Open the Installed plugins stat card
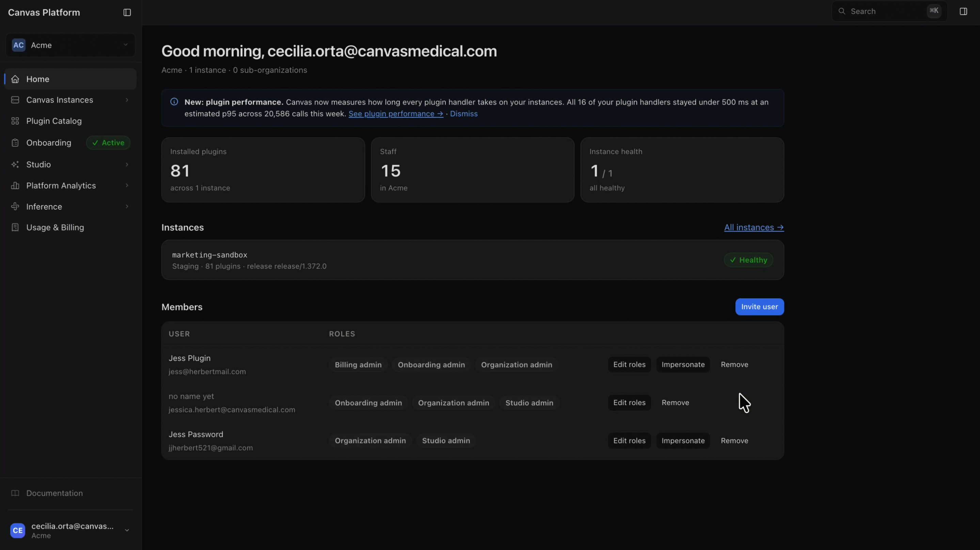The height and width of the screenshot is (550, 980). [x=263, y=170]
